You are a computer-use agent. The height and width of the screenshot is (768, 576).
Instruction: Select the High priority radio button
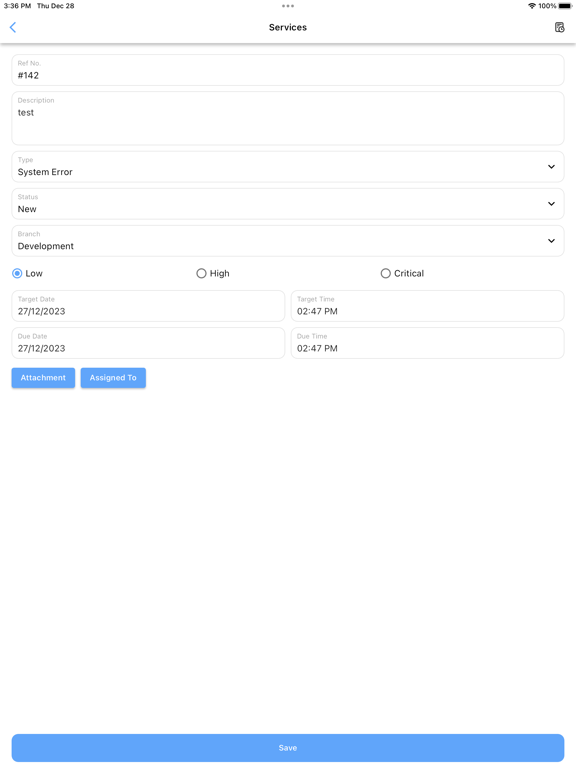pos(201,273)
